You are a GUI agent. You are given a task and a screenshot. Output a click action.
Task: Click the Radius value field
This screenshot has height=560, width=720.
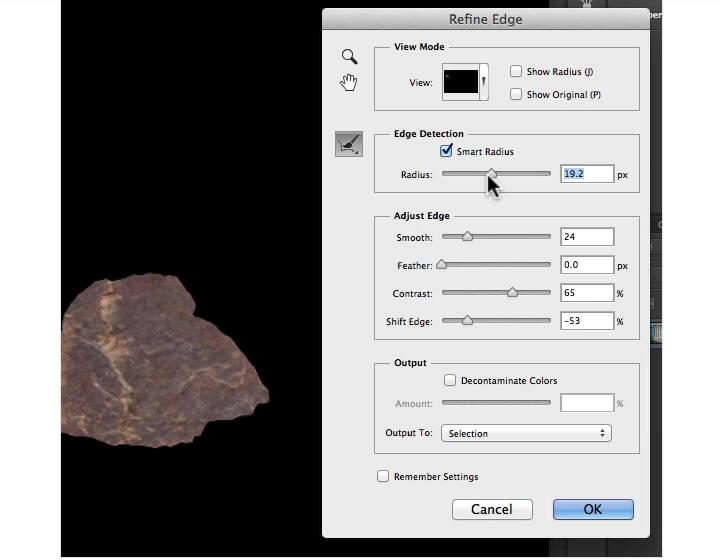click(x=586, y=174)
